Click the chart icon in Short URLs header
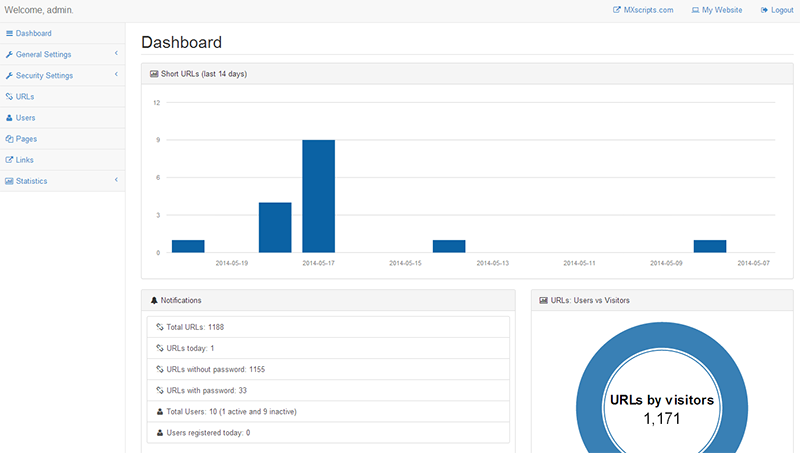Screen dimensions: 800x453 [x=154, y=74]
